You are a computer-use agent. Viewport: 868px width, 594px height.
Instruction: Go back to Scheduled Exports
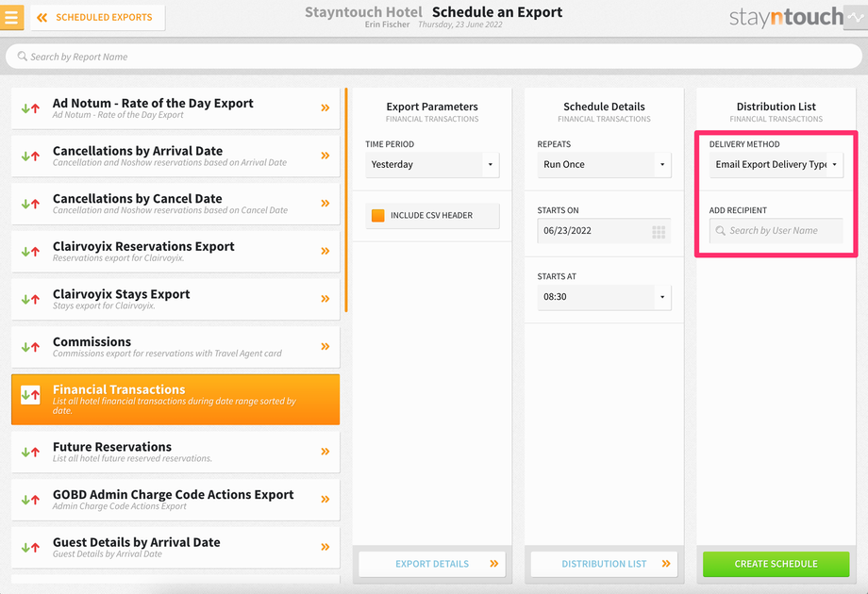(x=97, y=18)
